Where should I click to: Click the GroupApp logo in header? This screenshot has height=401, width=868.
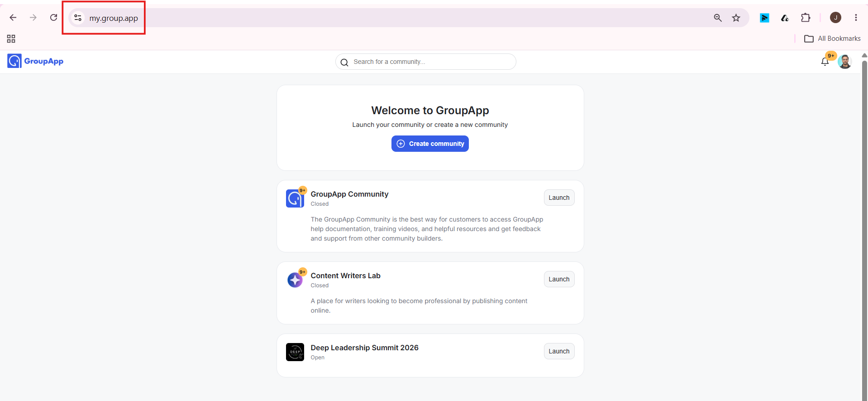(35, 61)
